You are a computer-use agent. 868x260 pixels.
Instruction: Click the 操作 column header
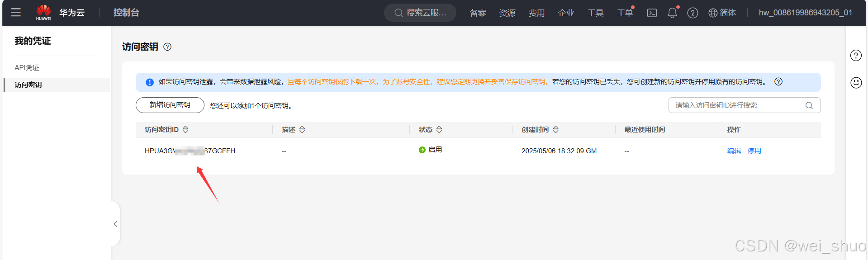click(x=734, y=130)
